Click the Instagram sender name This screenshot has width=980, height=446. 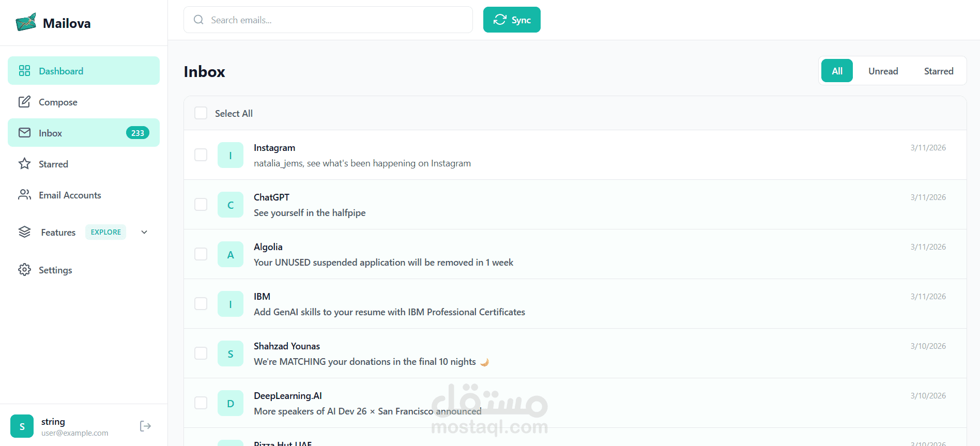274,148
